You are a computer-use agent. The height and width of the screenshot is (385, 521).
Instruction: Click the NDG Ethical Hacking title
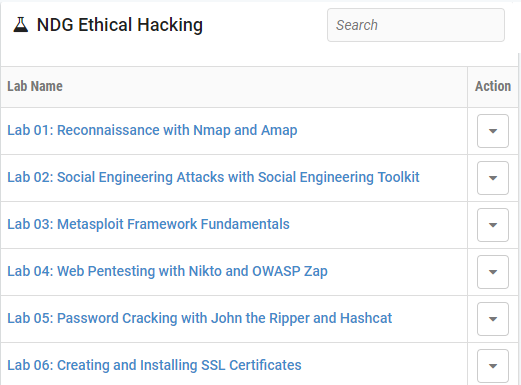point(120,25)
